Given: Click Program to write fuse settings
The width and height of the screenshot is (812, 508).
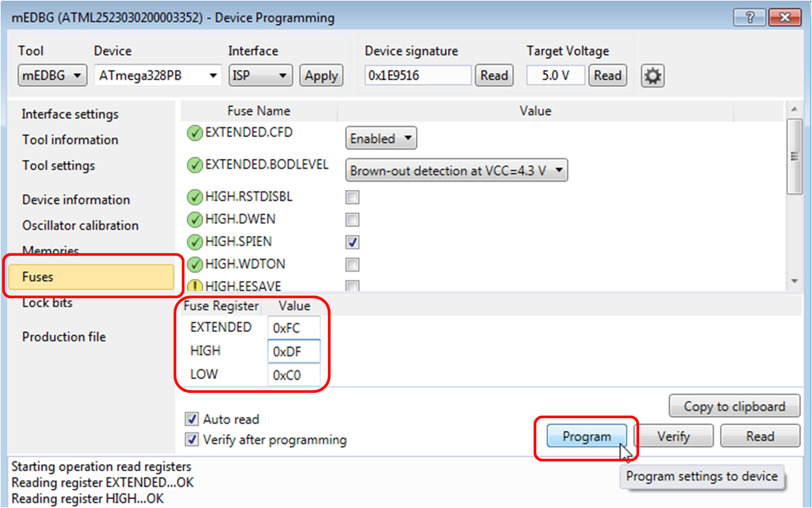Looking at the screenshot, I should [x=586, y=436].
